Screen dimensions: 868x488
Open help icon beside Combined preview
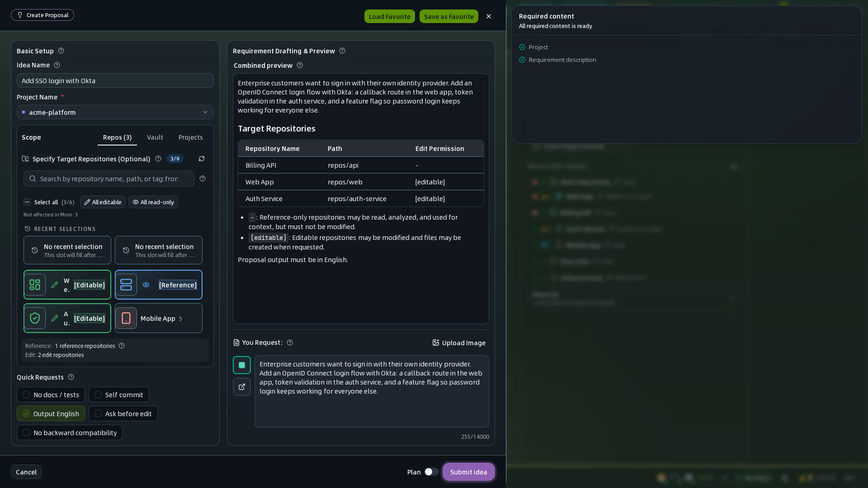pos(300,65)
